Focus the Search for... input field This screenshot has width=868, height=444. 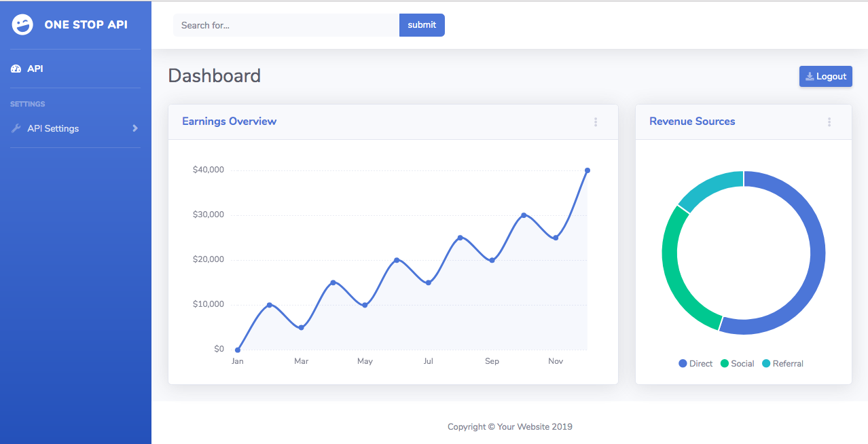tap(286, 25)
